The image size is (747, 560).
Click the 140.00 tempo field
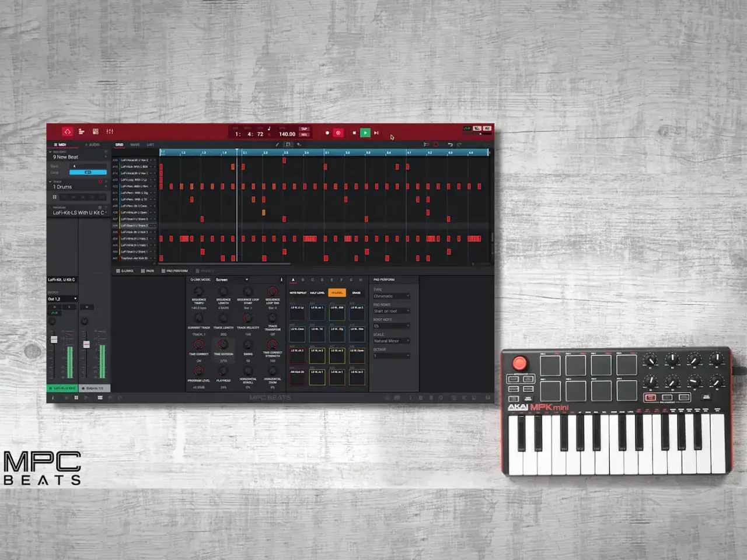[287, 134]
